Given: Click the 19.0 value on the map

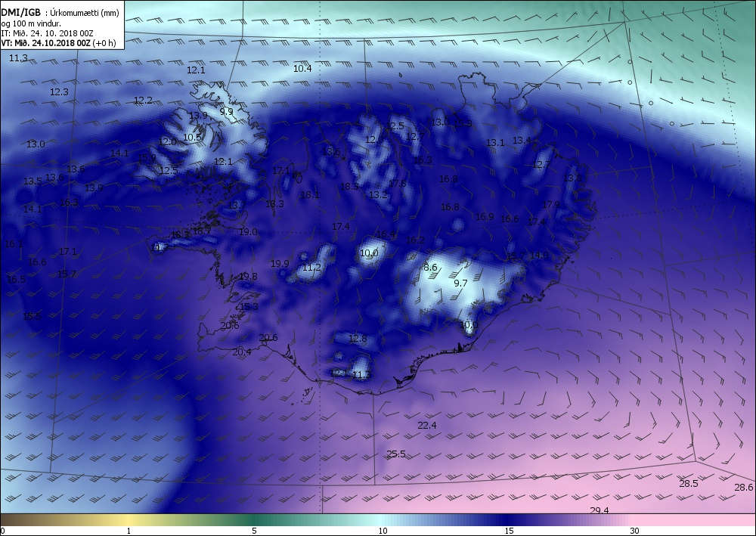Looking at the screenshot, I should 248,232.
